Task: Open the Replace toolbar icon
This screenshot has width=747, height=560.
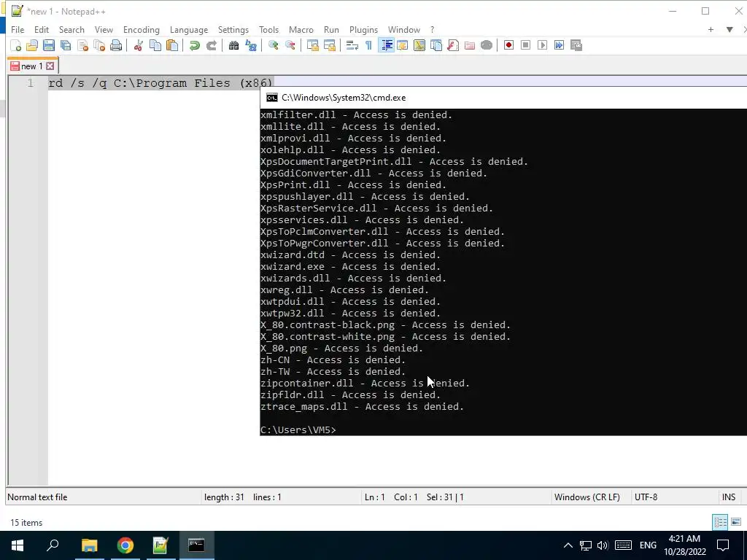Action: pos(251,45)
